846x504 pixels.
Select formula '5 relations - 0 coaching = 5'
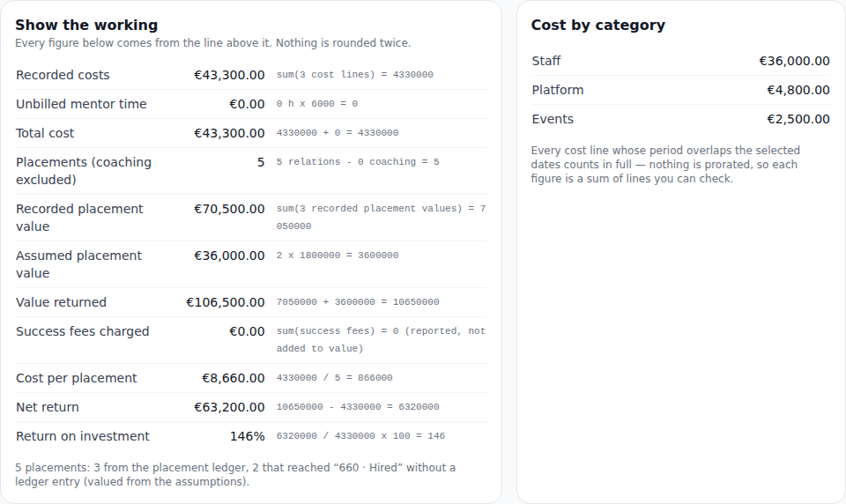pos(358,162)
